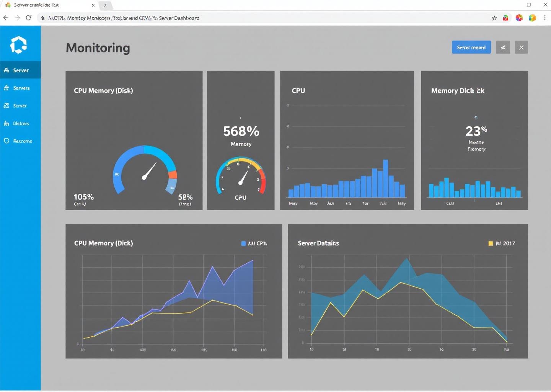Open a new browser tab
551x392 pixels.
click(105, 5)
